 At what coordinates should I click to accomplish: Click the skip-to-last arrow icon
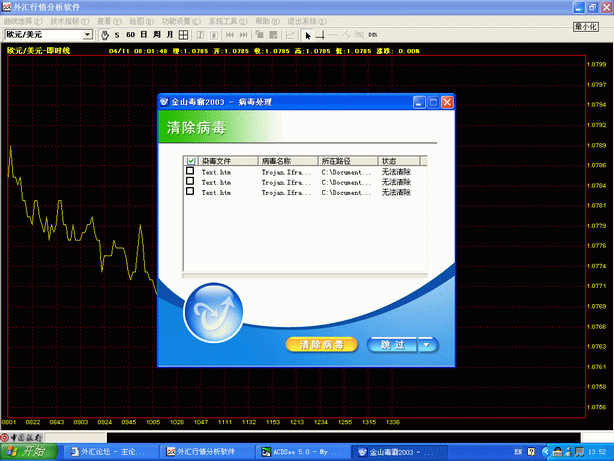pos(243,35)
